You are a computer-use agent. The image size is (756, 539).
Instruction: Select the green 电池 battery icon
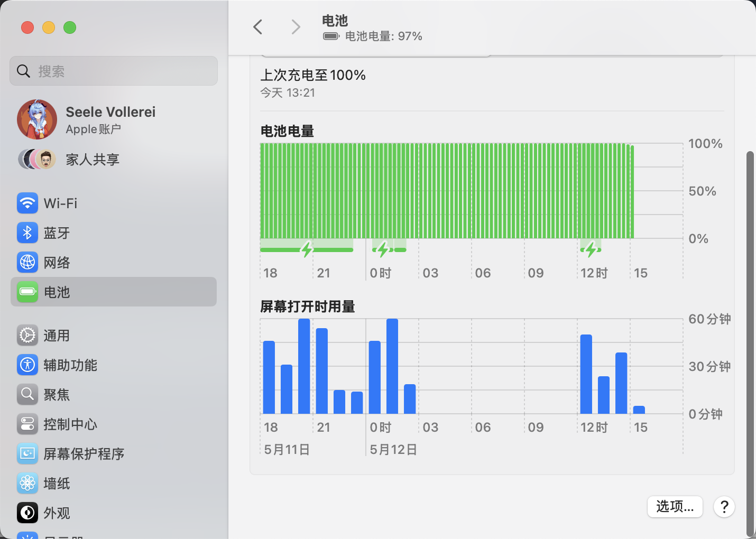coord(27,292)
